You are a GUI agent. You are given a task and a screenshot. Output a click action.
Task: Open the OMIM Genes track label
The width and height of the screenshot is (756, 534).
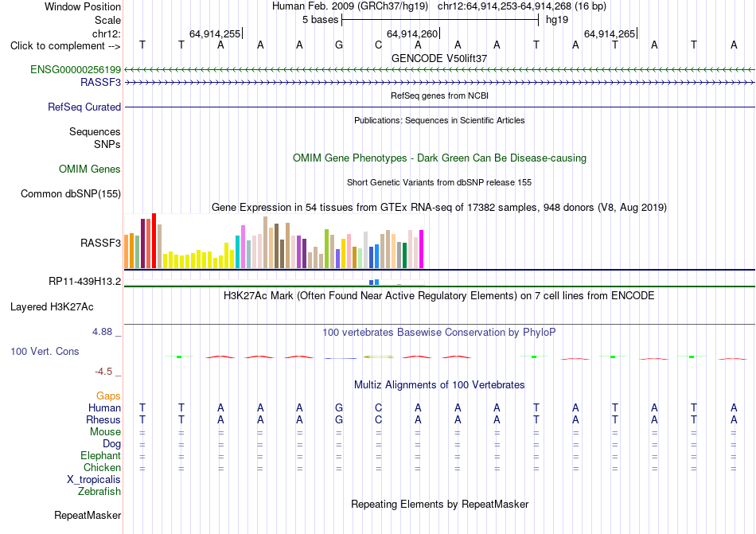pos(89,170)
